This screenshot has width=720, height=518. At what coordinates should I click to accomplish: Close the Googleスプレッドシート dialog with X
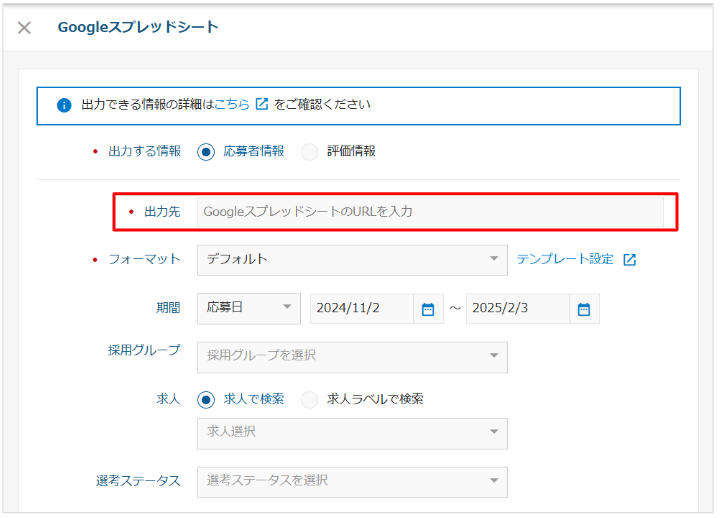point(24,28)
